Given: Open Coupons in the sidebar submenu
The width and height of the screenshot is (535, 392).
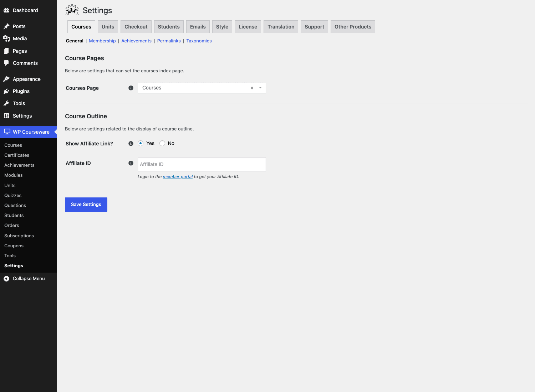Looking at the screenshot, I should 14,246.
